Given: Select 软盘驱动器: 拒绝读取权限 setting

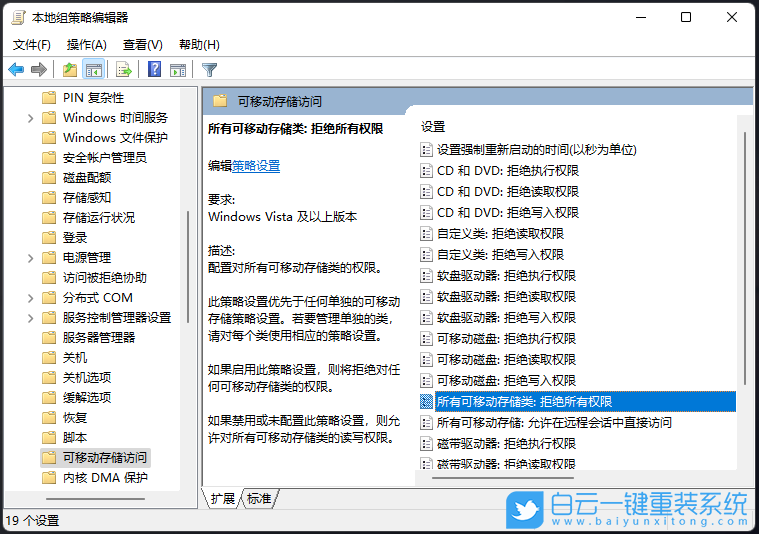Looking at the screenshot, I should coord(506,297).
